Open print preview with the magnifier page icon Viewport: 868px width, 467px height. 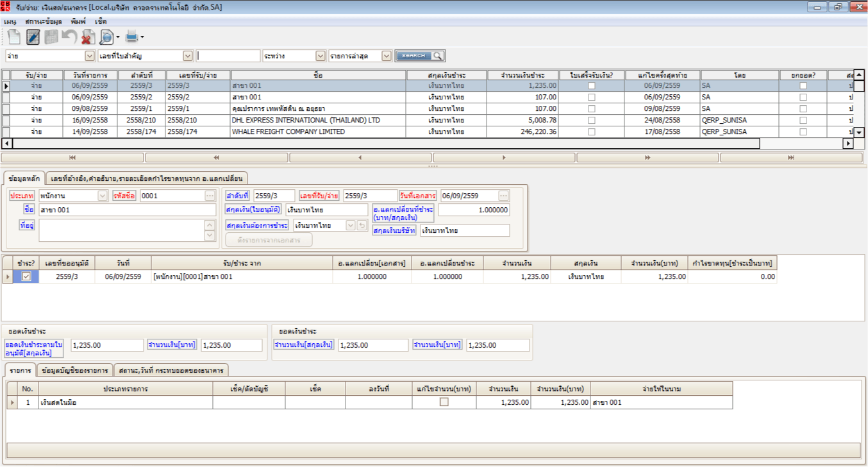click(106, 37)
